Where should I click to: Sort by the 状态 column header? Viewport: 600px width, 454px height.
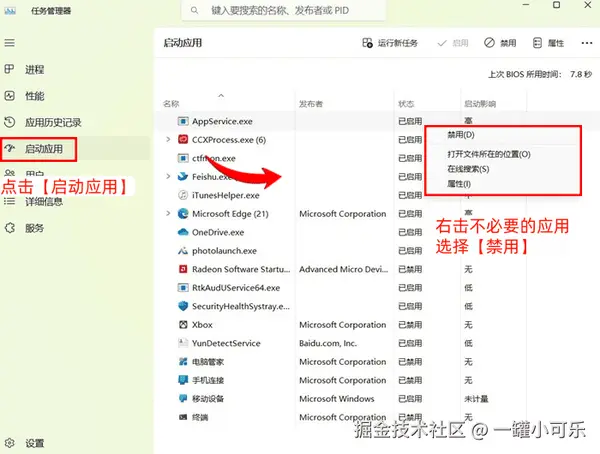[x=406, y=104]
